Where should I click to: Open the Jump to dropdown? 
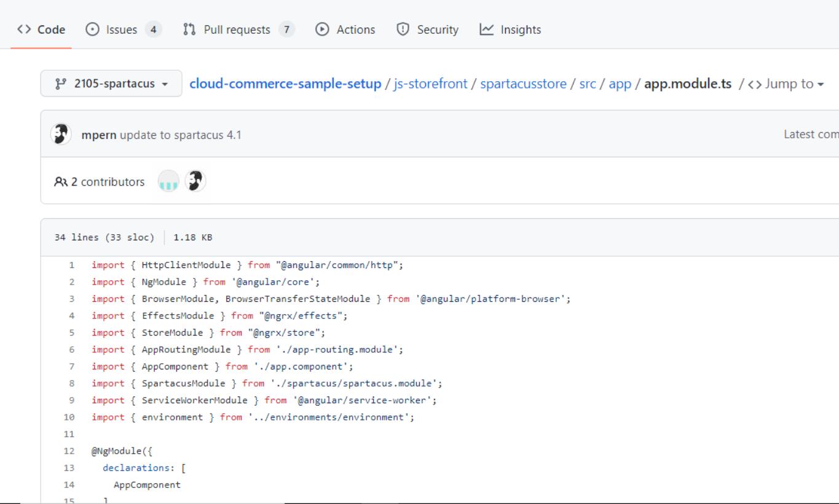click(787, 84)
